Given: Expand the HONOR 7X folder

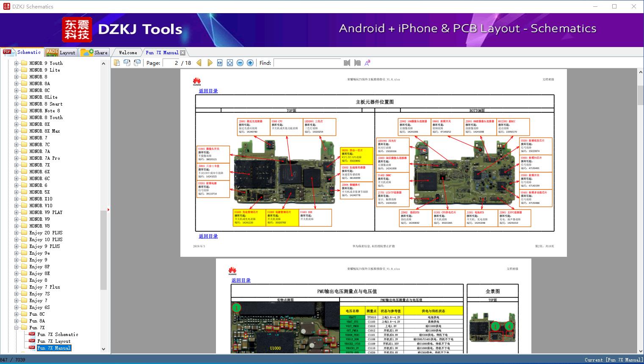Looking at the screenshot, I should tap(17, 165).
